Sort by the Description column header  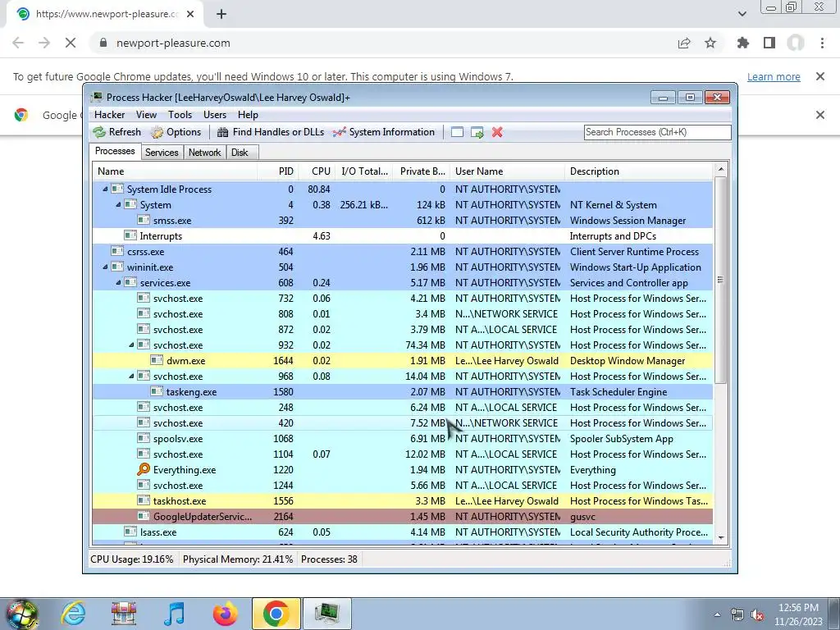[x=639, y=171]
